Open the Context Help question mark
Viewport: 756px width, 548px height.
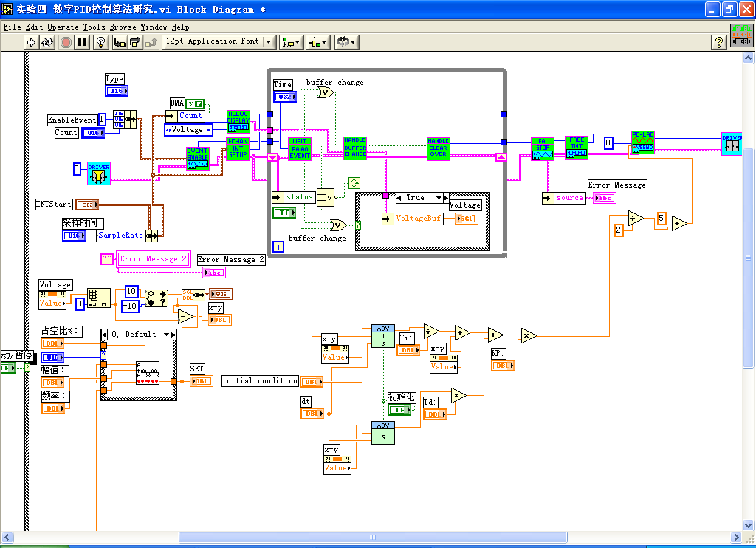click(719, 43)
